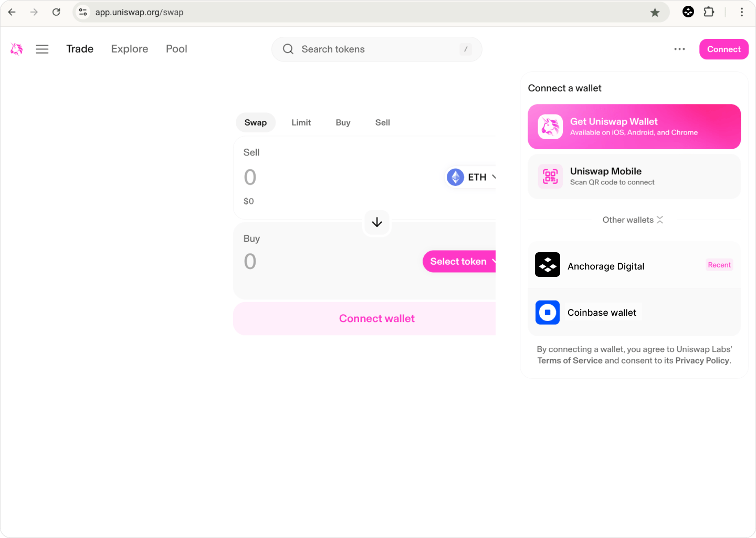Viewport: 756px width, 538px height.
Task: Open the Trade menu
Action: click(x=80, y=49)
